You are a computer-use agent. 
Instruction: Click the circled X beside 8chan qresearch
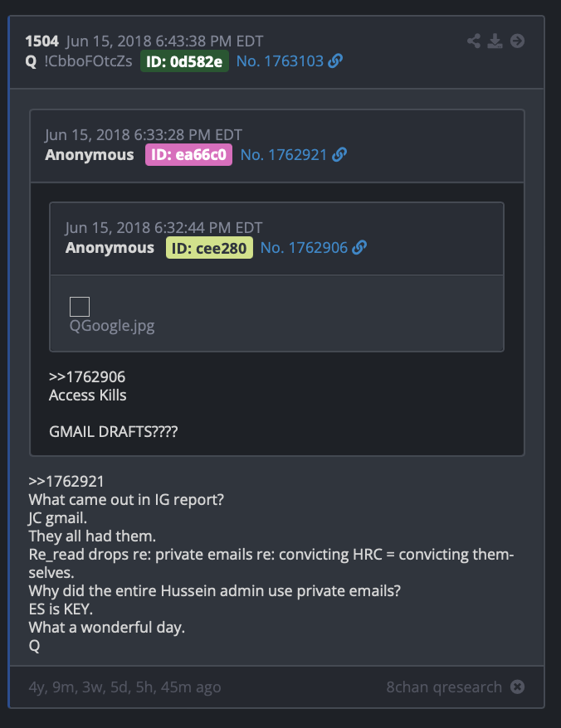[x=517, y=687]
